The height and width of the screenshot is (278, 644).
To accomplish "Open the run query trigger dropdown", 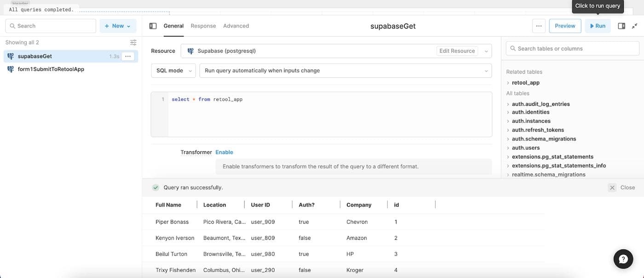I will (x=345, y=71).
